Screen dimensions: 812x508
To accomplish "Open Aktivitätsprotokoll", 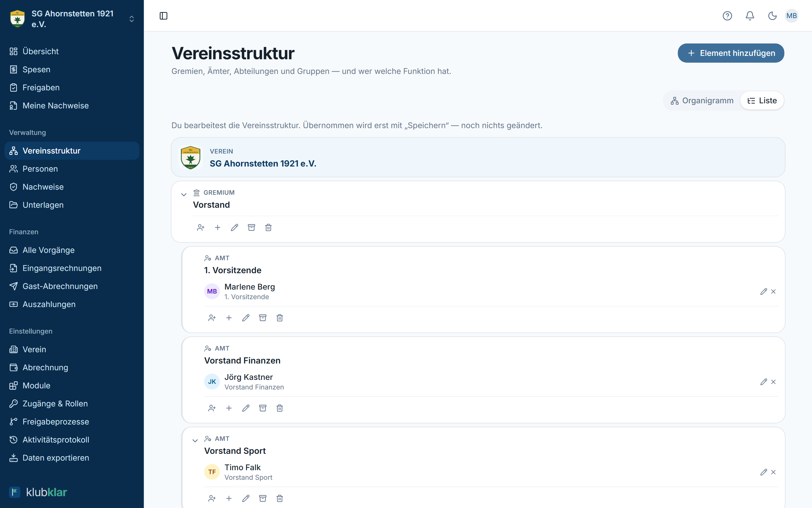I will 72,440.
